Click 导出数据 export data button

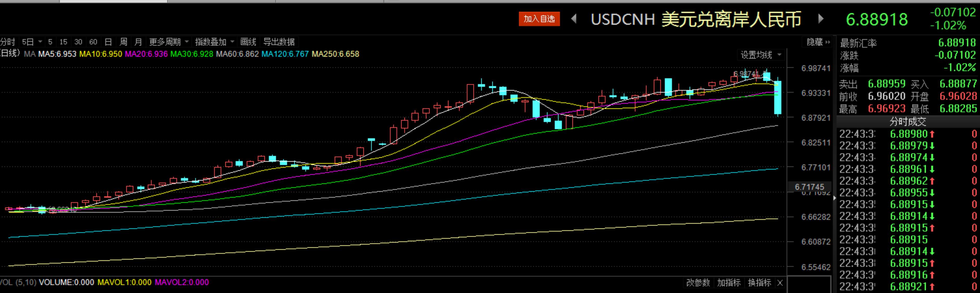(x=279, y=42)
